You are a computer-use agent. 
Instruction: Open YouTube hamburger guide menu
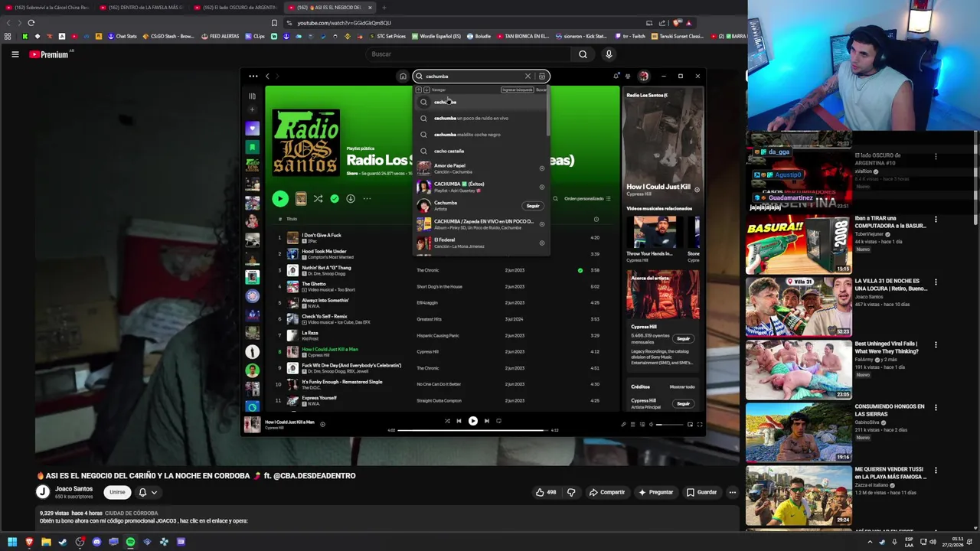[15, 54]
